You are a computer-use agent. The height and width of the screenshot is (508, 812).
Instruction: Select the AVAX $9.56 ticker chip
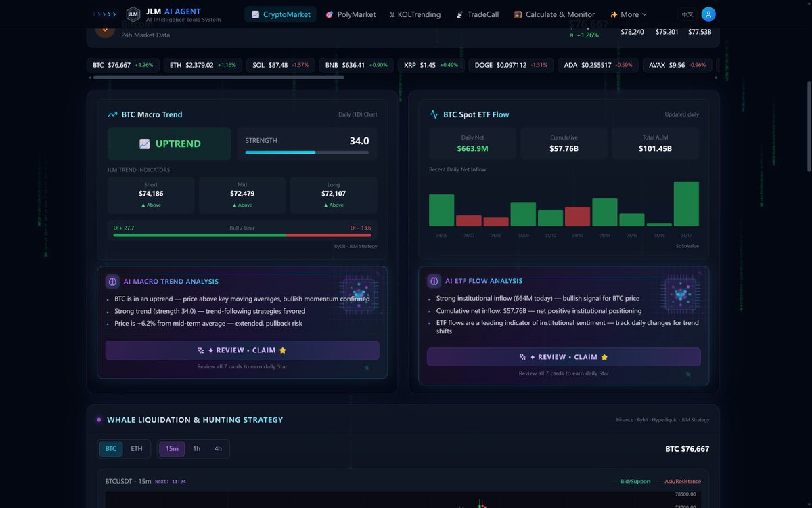(677, 65)
